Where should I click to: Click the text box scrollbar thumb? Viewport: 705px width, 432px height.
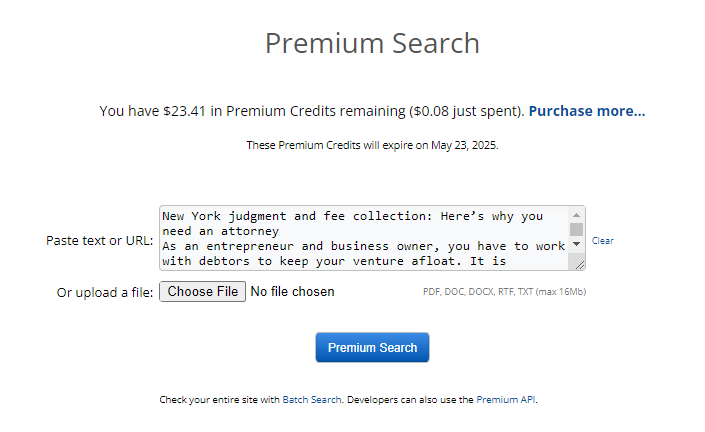(x=576, y=229)
